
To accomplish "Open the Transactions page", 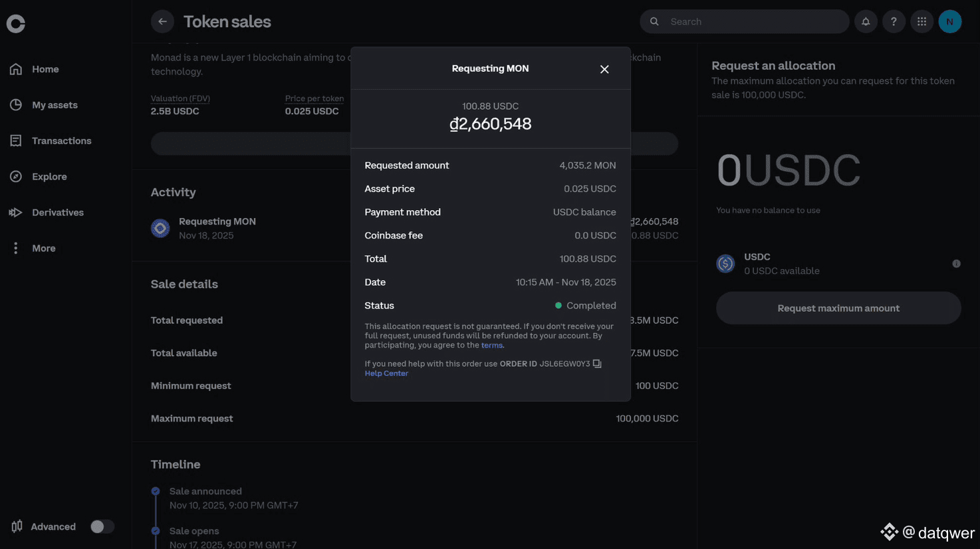I will (61, 141).
